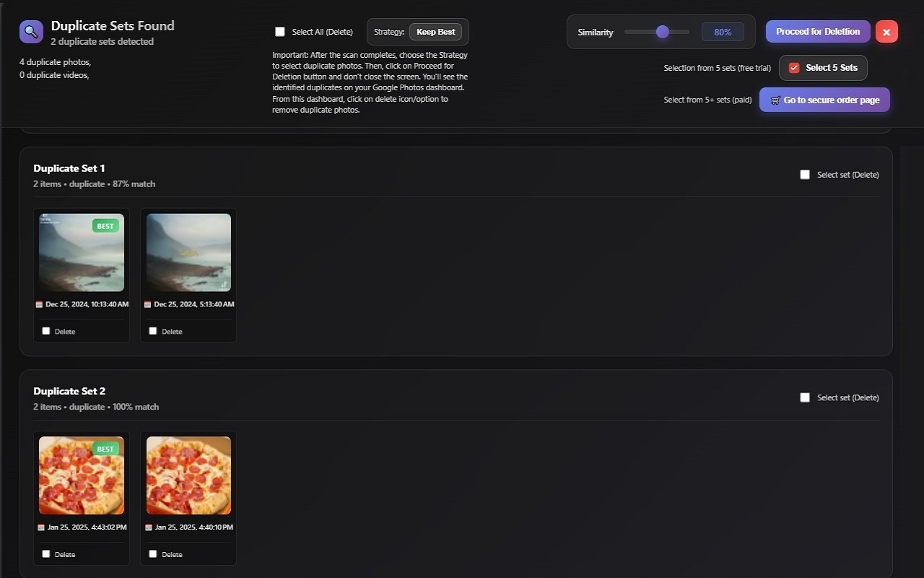Click the Similarity slider handle
Screen dimensions: 924x578
[663, 32]
